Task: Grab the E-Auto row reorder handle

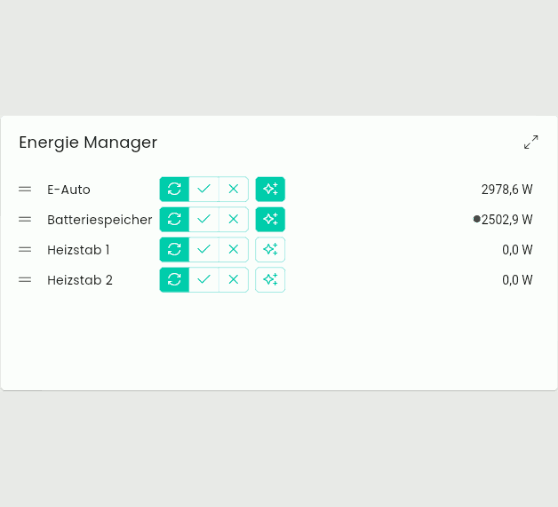Action: (25, 189)
